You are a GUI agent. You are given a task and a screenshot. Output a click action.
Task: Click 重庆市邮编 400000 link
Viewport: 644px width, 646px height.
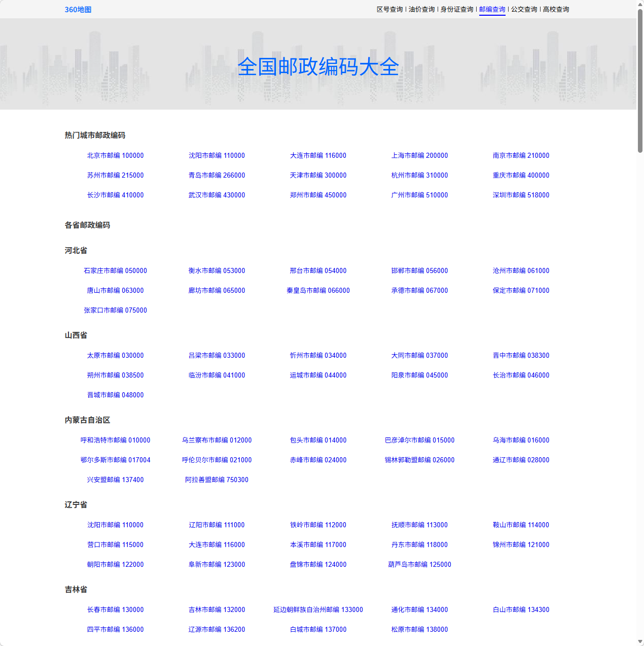(521, 176)
